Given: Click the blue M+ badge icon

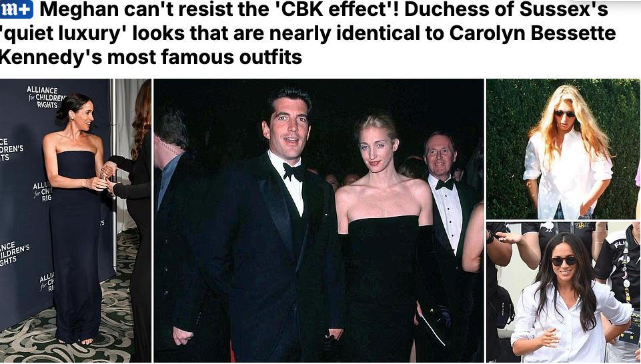Looking at the screenshot, I should 17,9.
